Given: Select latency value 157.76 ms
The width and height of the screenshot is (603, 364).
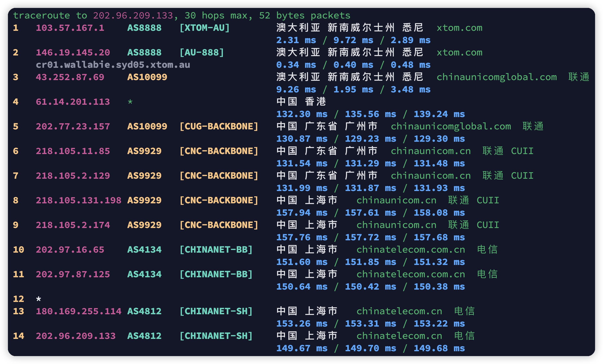Looking at the screenshot, I should coord(302,237).
